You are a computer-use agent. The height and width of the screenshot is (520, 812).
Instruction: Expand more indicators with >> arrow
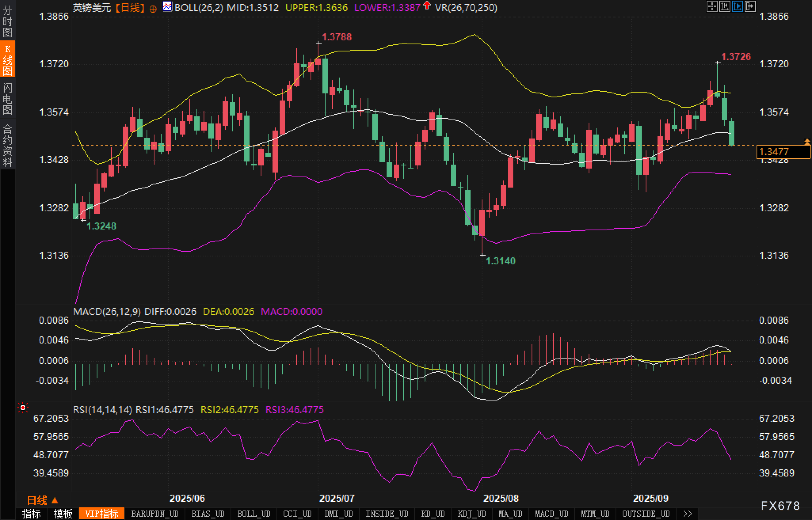[687, 514]
